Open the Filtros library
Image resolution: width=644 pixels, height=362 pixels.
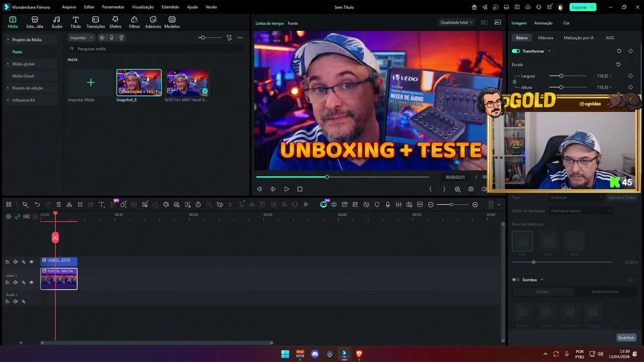coord(134,22)
